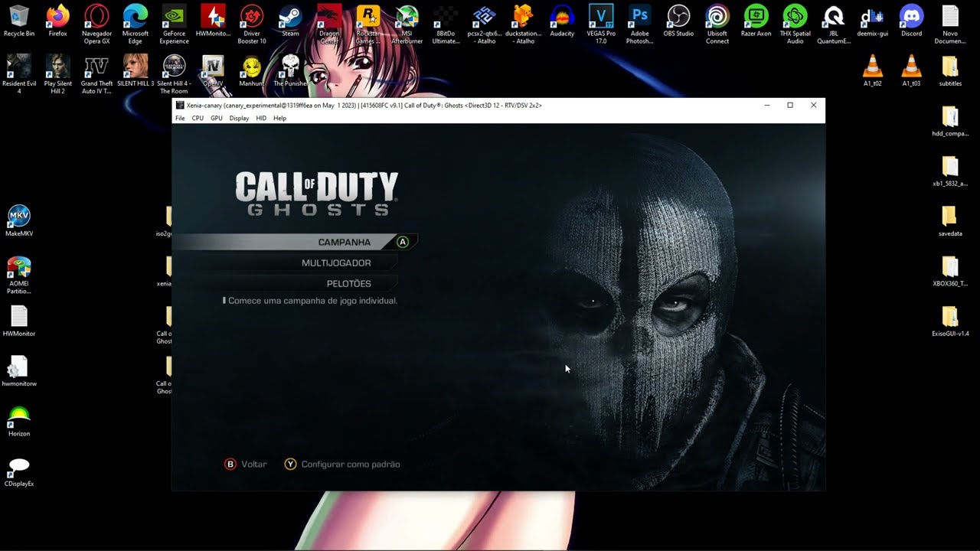Maximize the Xenia-canary window
This screenshot has height=551, width=980.
(790, 106)
